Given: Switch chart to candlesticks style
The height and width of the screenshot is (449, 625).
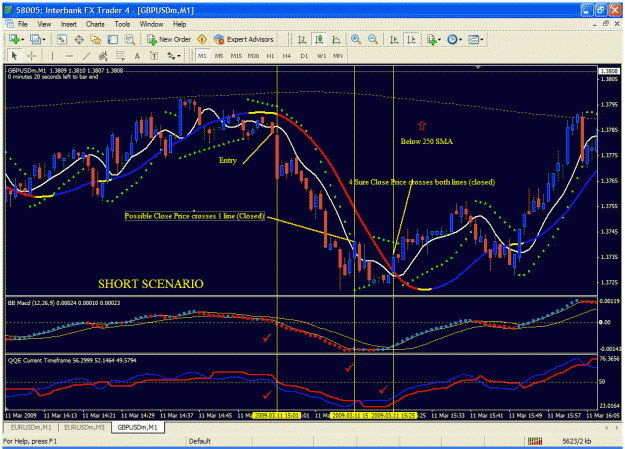Looking at the screenshot, I should click(x=319, y=39).
